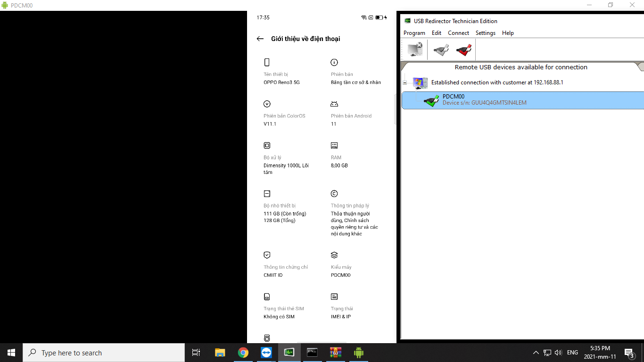
Task: Switch to USB Redirector taskbar icon
Action: (x=289, y=353)
